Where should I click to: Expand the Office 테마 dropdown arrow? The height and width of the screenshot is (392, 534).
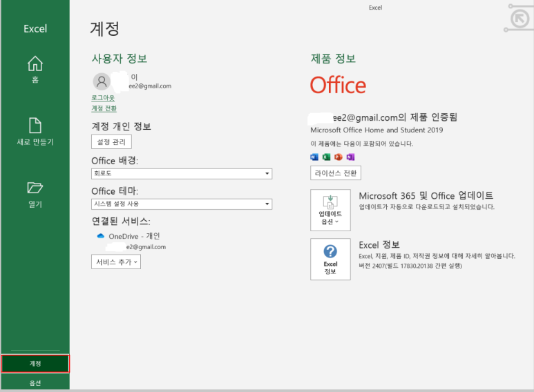tap(267, 204)
